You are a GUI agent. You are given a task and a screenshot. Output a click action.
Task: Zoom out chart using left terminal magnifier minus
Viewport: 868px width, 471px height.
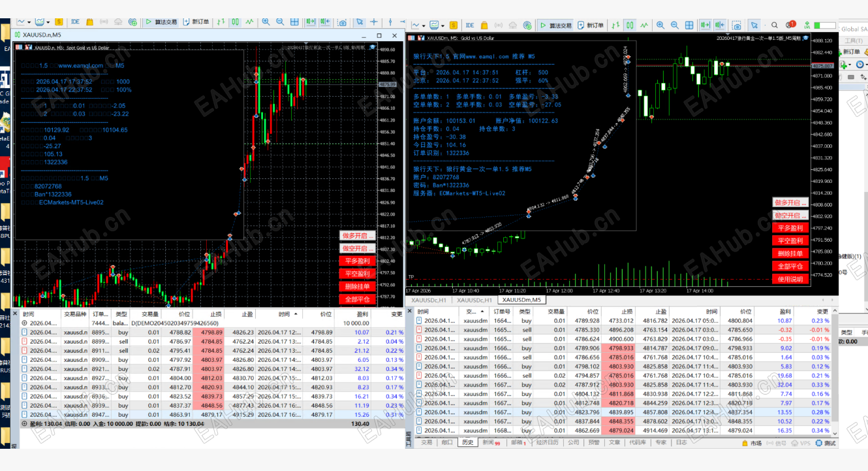[280, 22]
